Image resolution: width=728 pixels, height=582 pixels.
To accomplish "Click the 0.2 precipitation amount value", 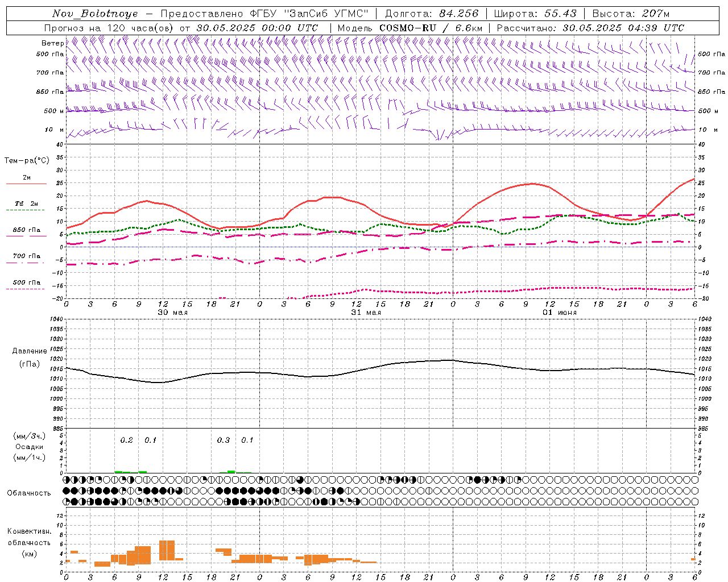I will coord(126,440).
